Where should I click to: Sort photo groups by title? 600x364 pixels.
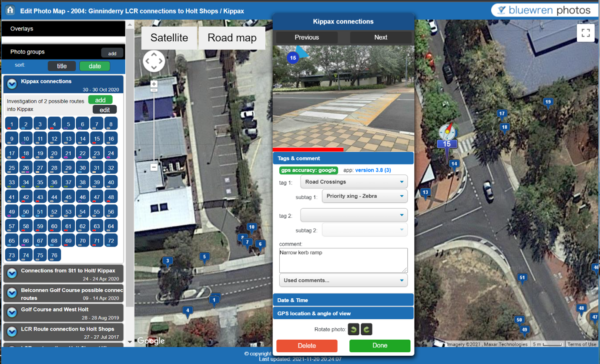pyautogui.click(x=62, y=66)
